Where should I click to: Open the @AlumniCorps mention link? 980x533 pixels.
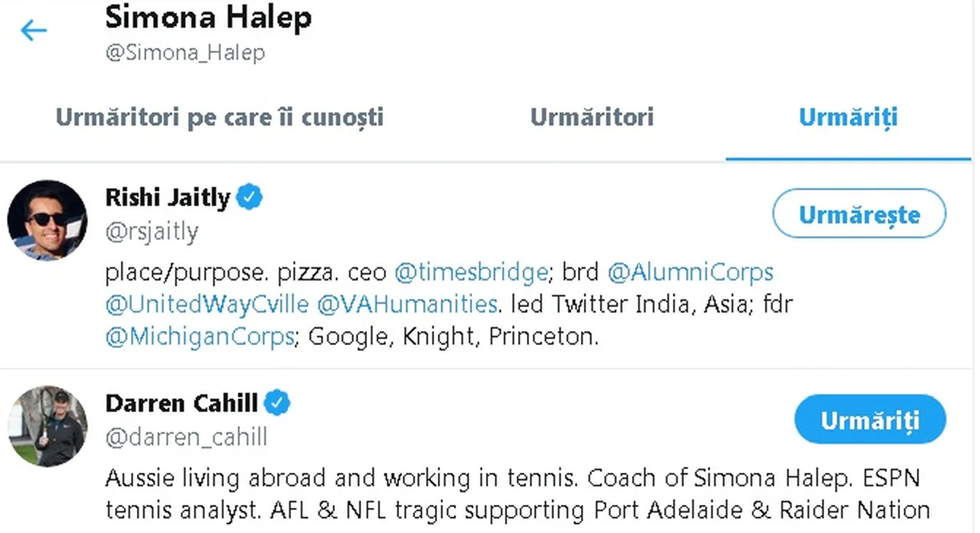[691, 273]
